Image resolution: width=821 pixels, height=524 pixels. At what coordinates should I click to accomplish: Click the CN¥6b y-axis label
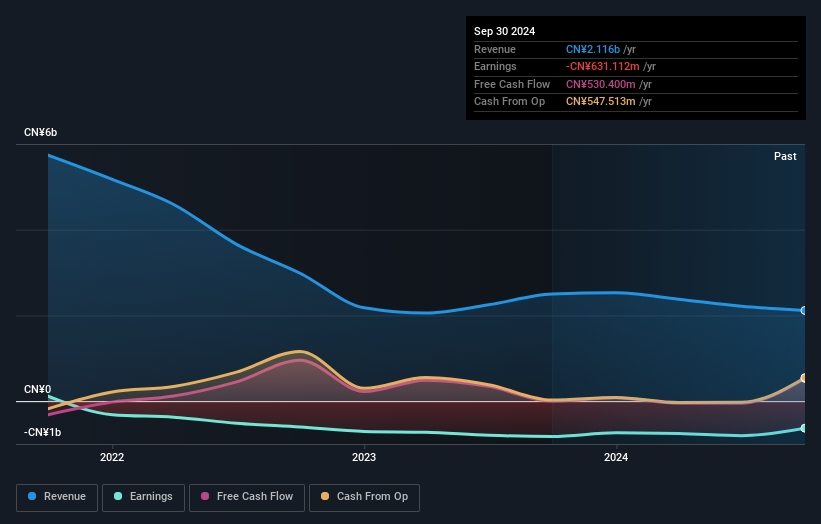click(x=40, y=132)
